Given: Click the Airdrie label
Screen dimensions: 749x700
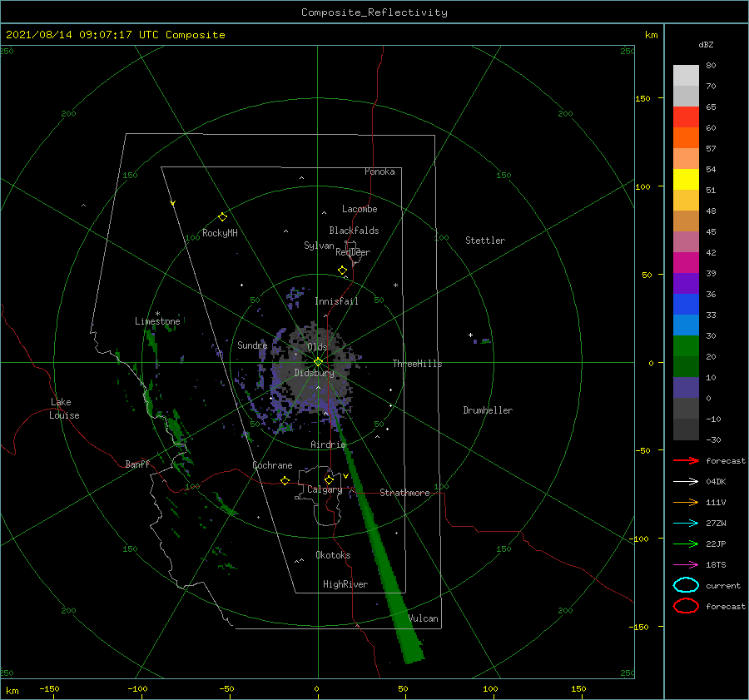Looking at the screenshot, I should pyautogui.click(x=328, y=444).
